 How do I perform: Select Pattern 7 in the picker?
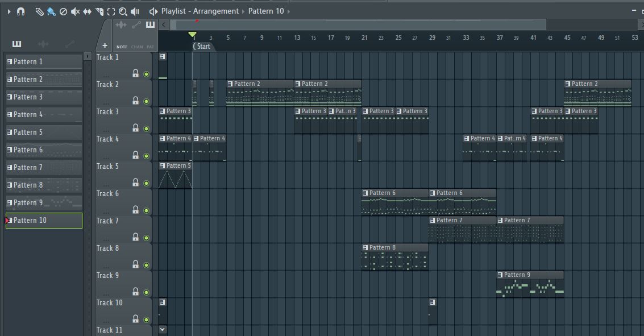coord(44,168)
